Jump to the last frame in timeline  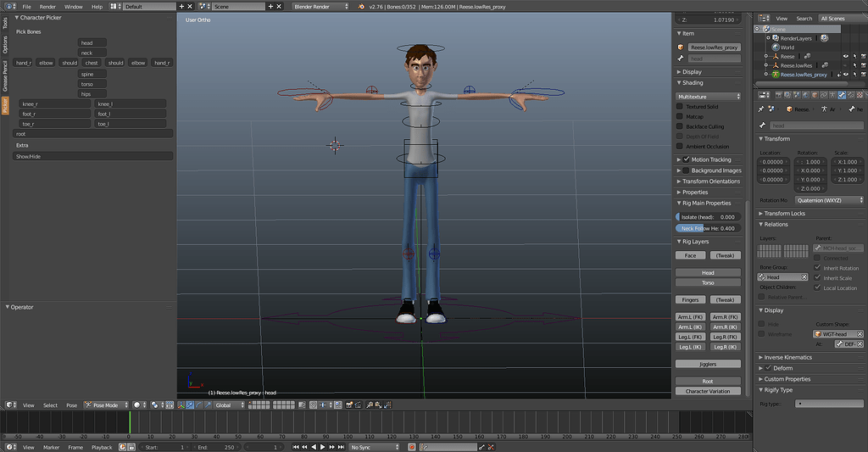341,447
